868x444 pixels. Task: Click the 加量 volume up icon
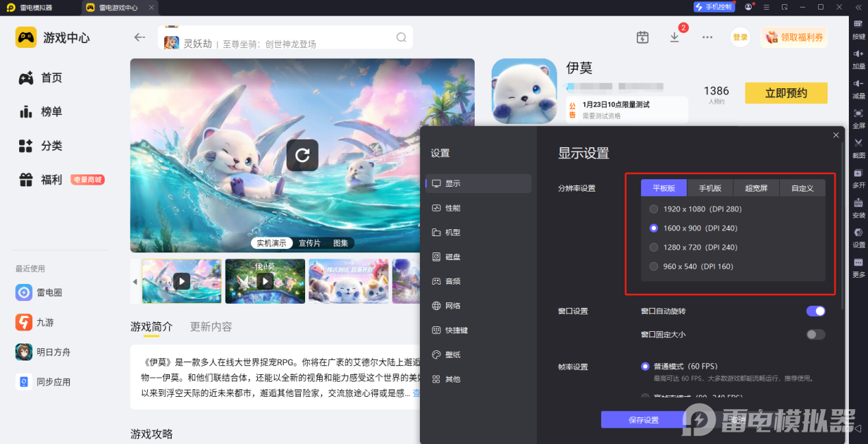(858, 53)
